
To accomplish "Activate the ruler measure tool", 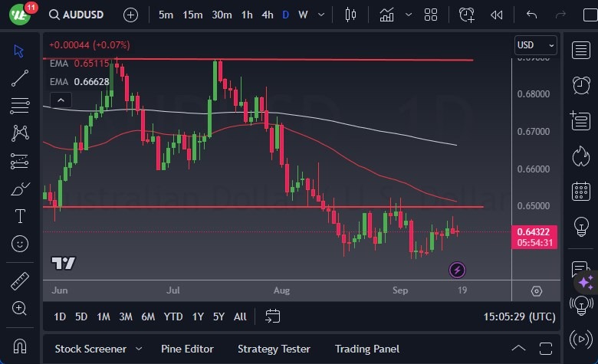I will [x=20, y=281].
